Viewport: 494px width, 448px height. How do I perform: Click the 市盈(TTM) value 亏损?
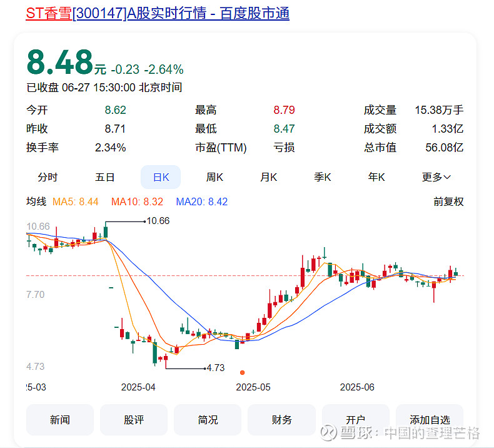(284, 147)
